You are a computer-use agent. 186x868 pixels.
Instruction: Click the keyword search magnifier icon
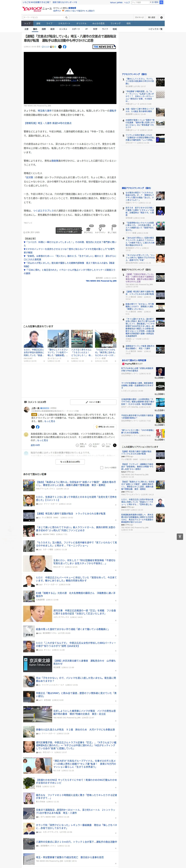pyautogui.click(x=66, y=17)
